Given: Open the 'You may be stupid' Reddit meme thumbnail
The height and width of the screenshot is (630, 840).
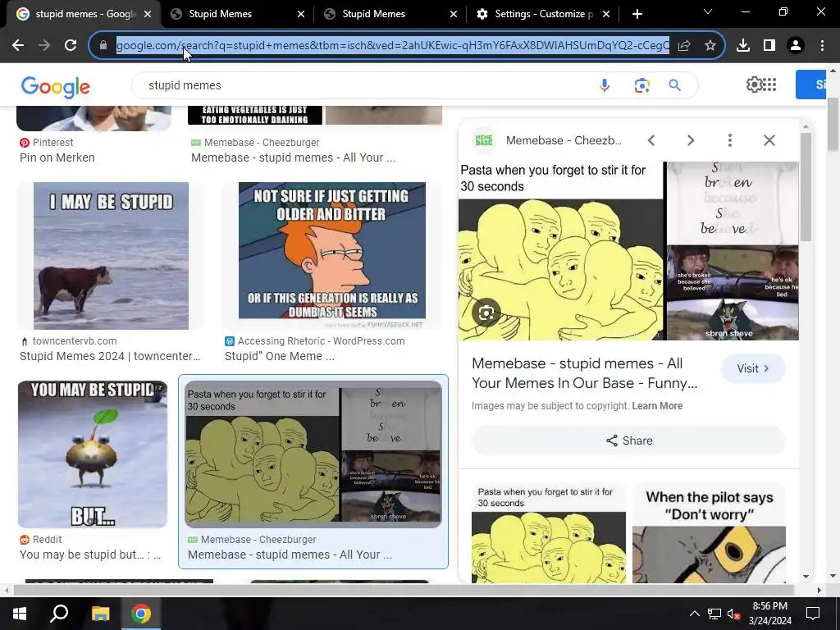Looking at the screenshot, I should tap(93, 454).
